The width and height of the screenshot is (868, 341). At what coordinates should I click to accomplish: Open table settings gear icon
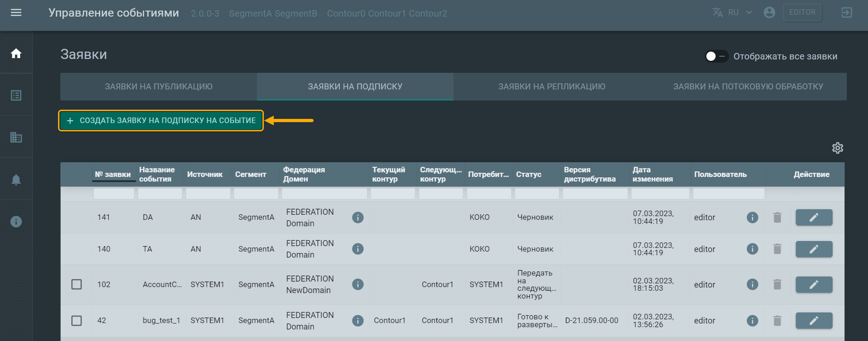[x=837, y=148]
